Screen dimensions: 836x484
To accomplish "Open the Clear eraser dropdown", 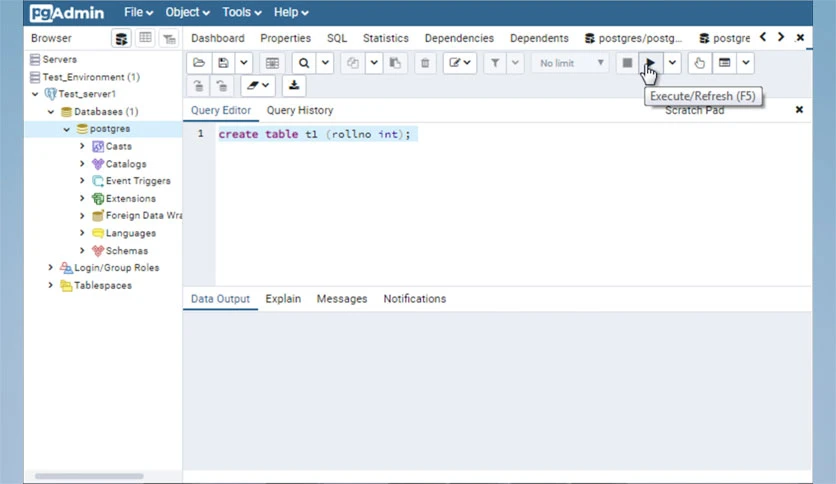I will pos(258,85).
